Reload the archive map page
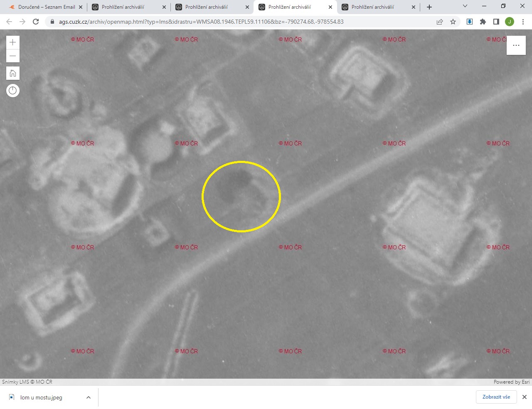 pos(36,22)
